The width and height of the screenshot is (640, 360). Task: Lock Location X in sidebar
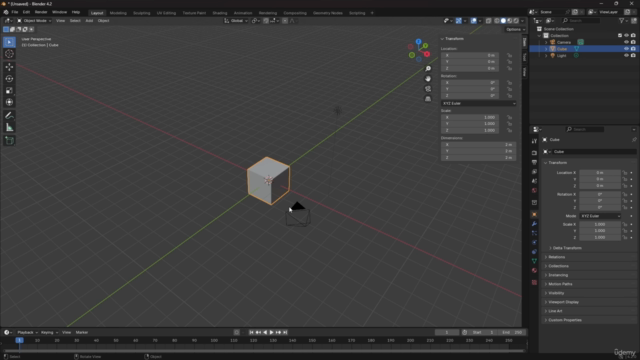pyautogui.click(x=509, y=55)
